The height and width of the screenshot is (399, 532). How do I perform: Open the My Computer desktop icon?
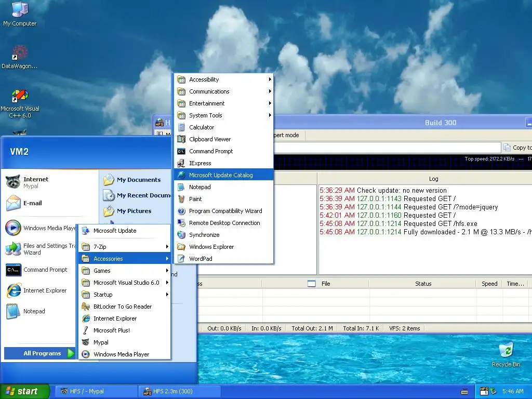pos(20,14)
